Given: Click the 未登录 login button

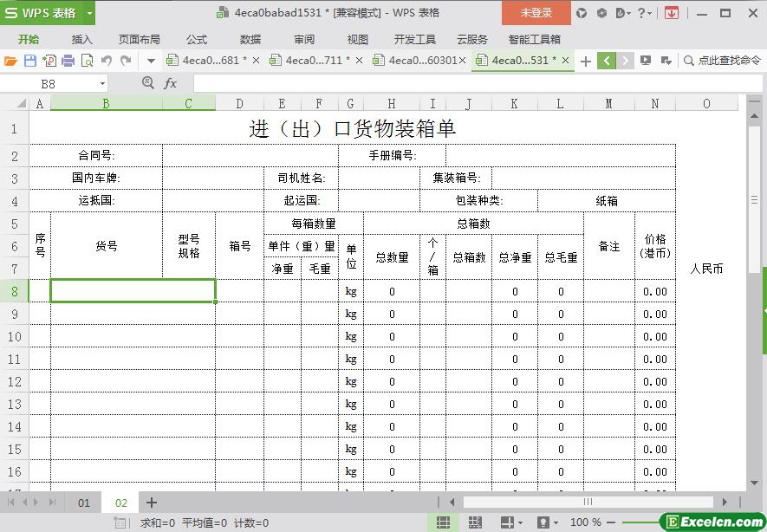Looking at the screenshot, I should [x=536, y=13].
